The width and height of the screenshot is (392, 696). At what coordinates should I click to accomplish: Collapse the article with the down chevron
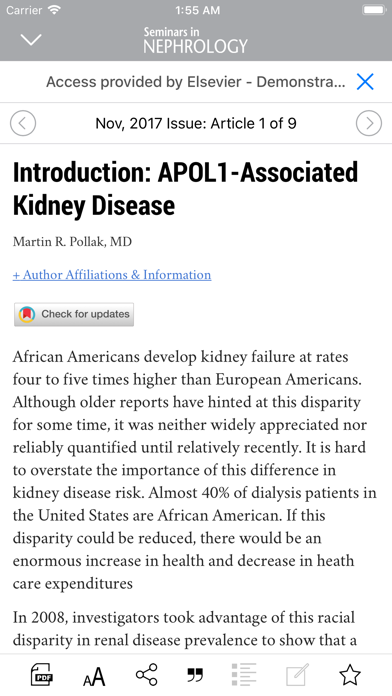31,40
